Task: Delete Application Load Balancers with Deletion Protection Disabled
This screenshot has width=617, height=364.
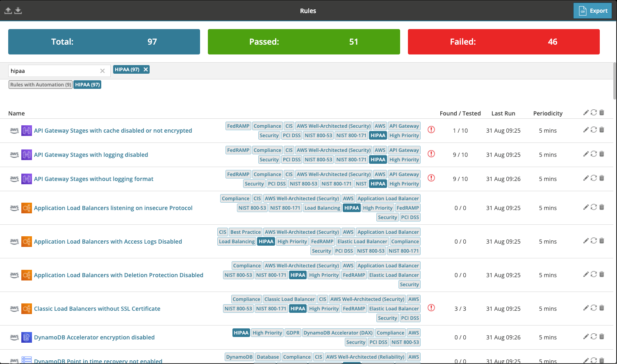Action: pyautogui.click(x=602, y=274)
